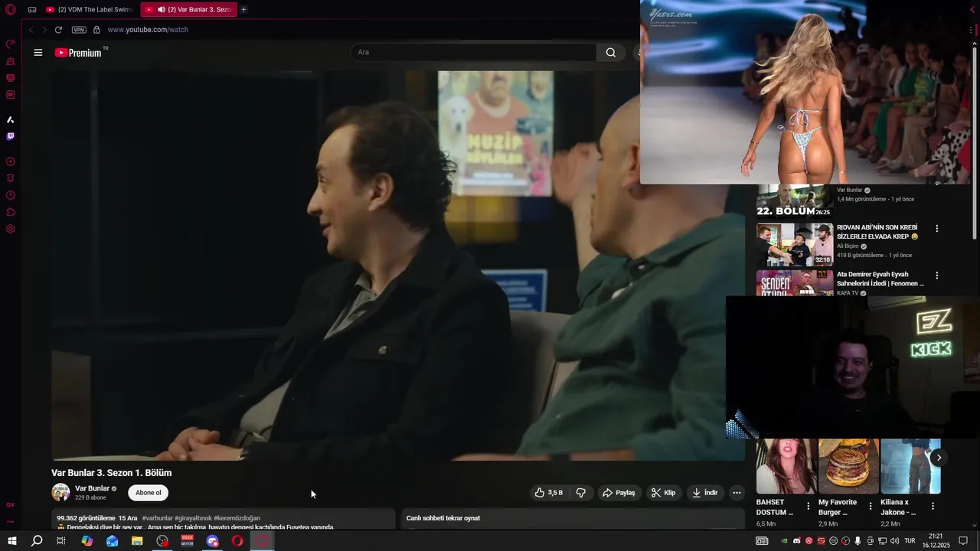The height and width of the screenshot is (551, 980).
Task: Open 22. Bölüm recommended video thumbnail
Action: tap(795, 201)
